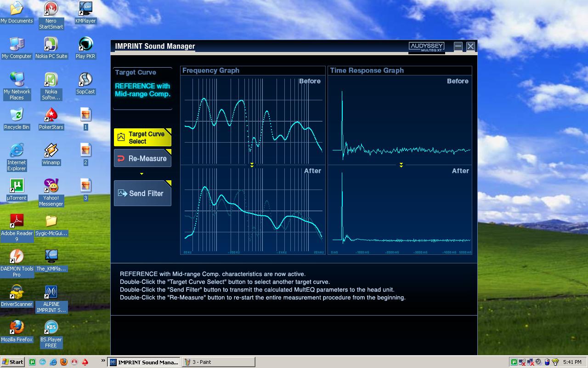Click the Before frequency response graph

tap(253, 120)
